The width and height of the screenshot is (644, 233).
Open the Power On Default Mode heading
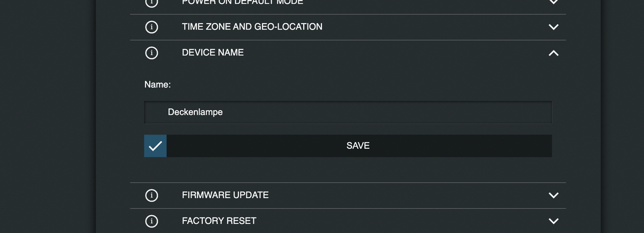tap(243, 2)
